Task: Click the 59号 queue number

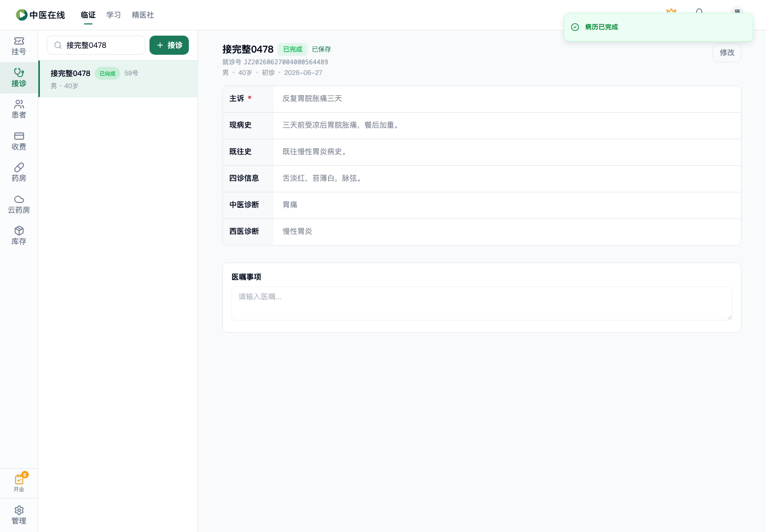Action: (131, 73)
